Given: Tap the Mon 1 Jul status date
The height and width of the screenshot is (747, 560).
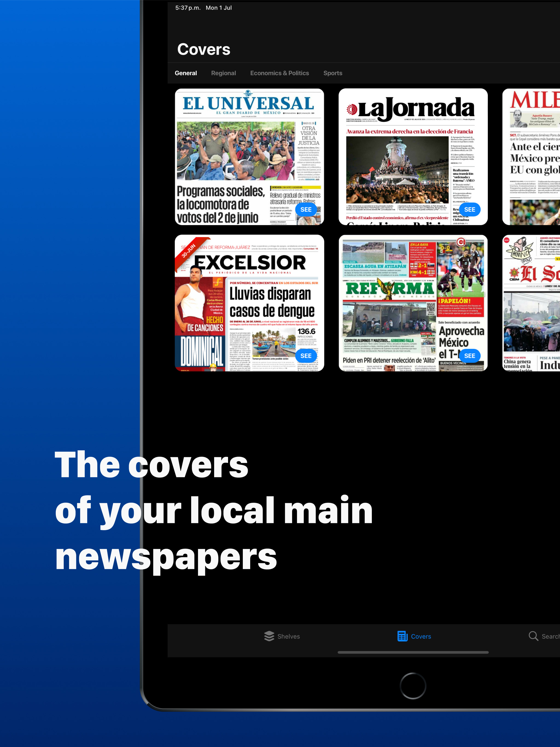Looking at the screenshot, I should [219, 8].
